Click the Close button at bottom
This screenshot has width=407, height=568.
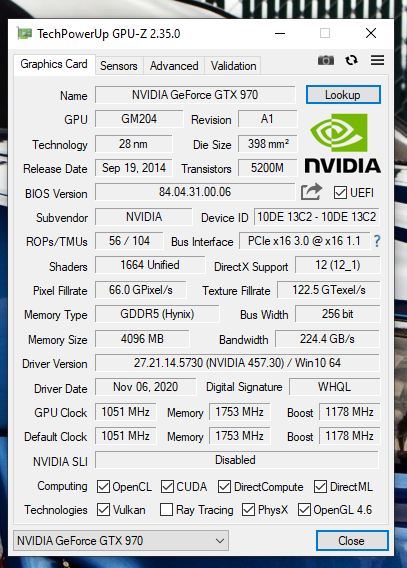352,541
